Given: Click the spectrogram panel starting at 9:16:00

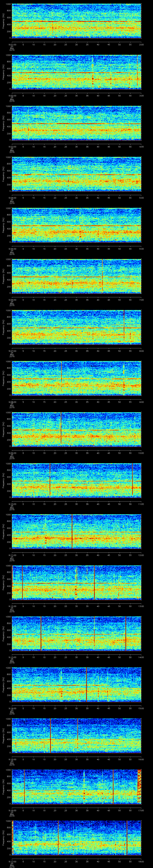Looking at the screenshot, I should coord(77,787).
